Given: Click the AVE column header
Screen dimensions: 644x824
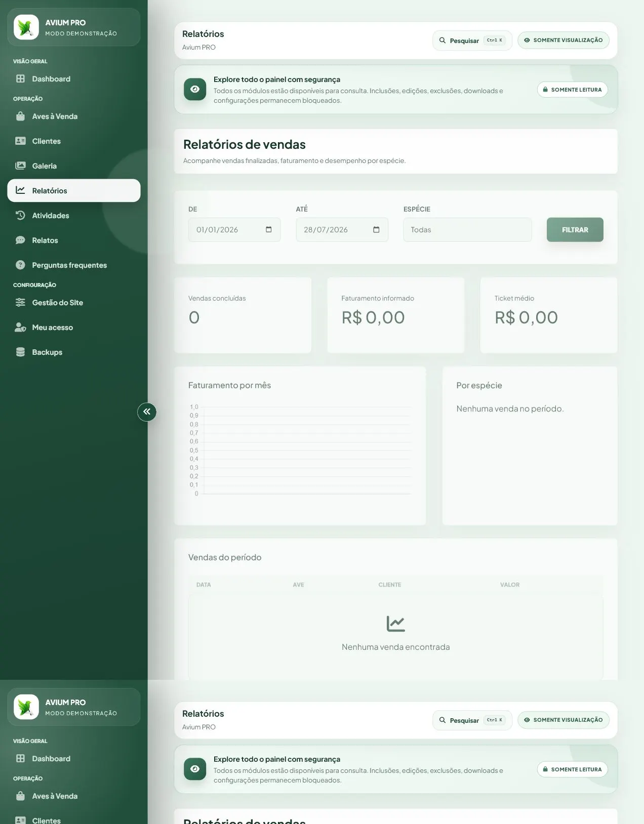Looking at the screenshot, I should 298,585.
